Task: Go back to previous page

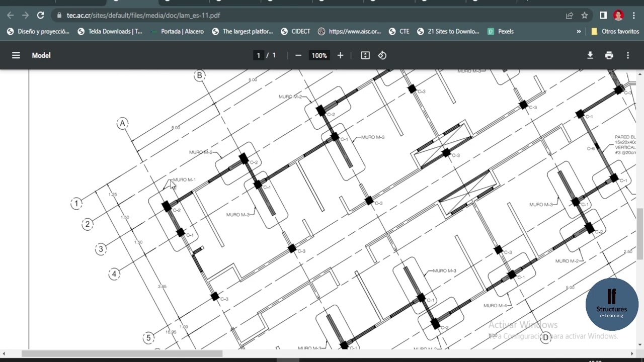Action: tap(10, 16)
